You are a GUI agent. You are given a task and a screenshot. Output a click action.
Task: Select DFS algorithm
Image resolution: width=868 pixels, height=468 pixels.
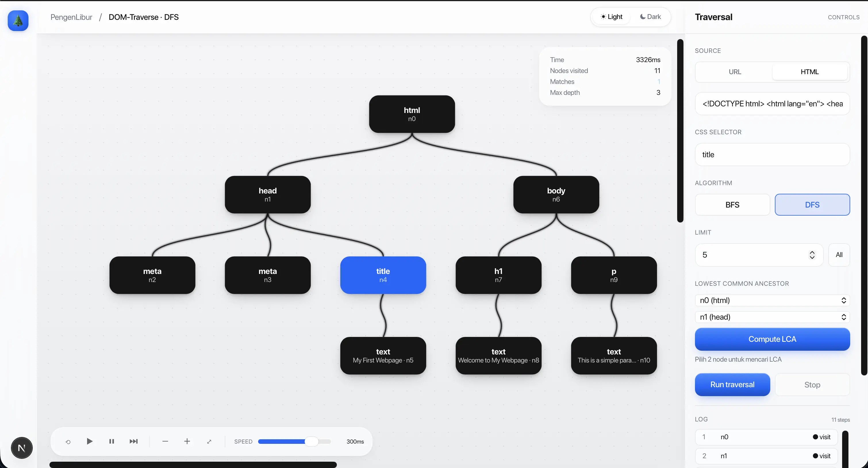(x=812, y=205)
